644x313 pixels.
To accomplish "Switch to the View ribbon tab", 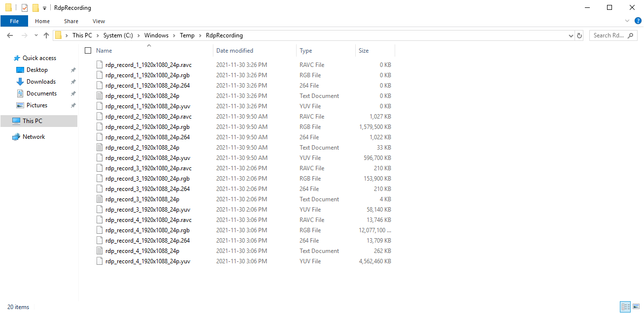I will pyautogui.click(x=99, y=21).
